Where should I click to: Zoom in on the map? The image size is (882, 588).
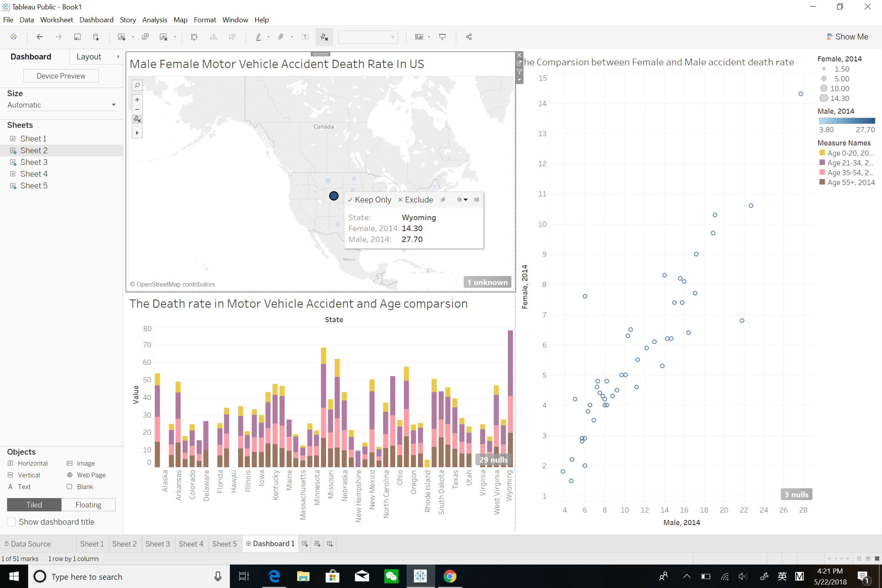(x=137, y=100)
